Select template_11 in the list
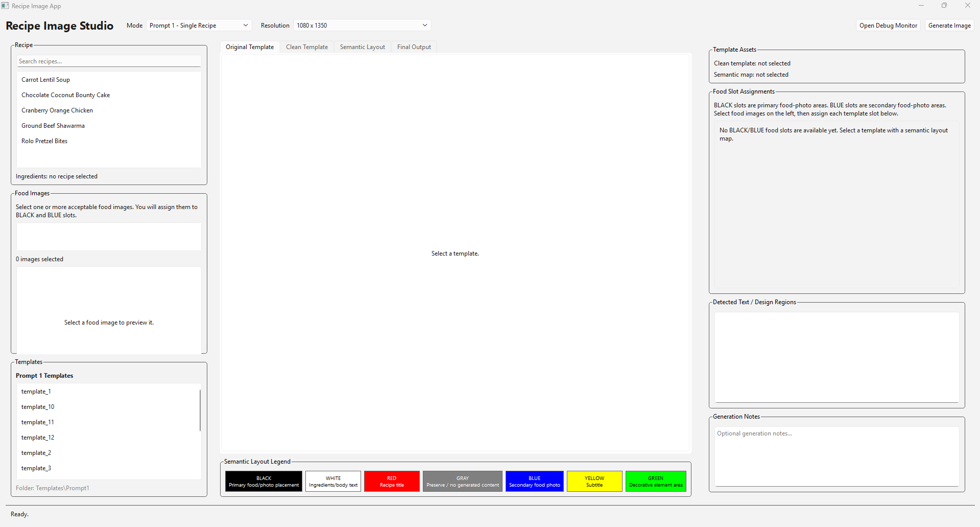 tap(108, 422)
